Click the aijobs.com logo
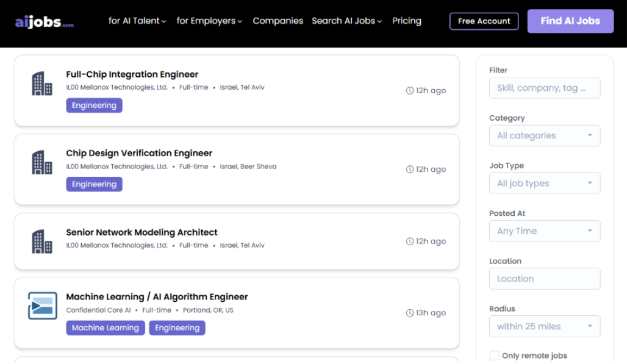Image resolution: width=627 pixels, height=364 pixels. coord(45,21)
